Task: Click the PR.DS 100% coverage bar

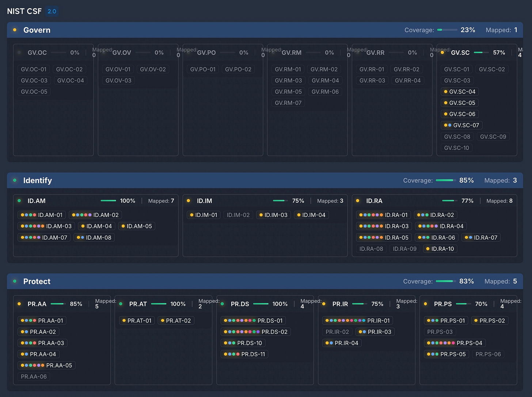Action: 261,304
